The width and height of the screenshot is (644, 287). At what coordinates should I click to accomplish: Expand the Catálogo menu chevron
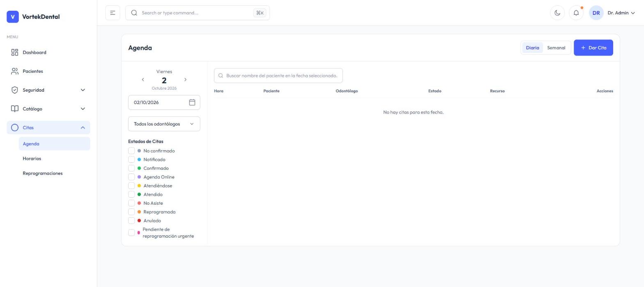[x=83, y=109]
